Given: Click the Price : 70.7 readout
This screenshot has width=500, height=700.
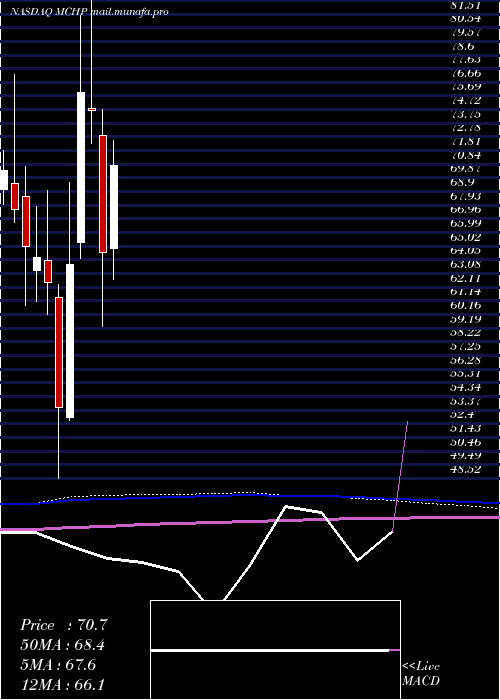Looking at the screenshot, I should point(64,625).
